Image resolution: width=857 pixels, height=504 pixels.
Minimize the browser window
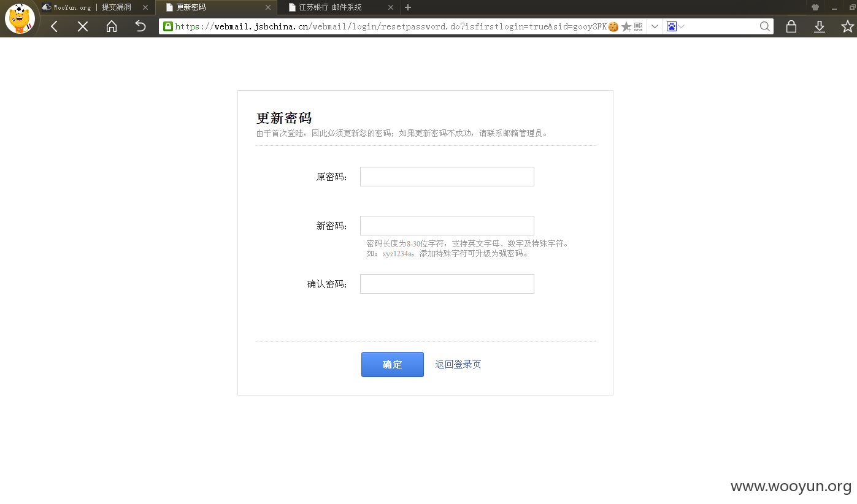click(x=834, y=7)
